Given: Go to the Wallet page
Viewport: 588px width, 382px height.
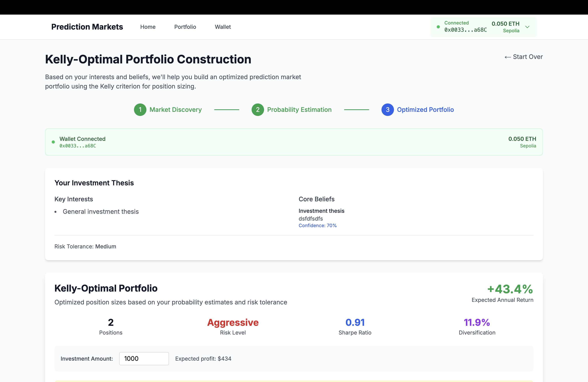Looking at the screenshot, I should (223, 27).
